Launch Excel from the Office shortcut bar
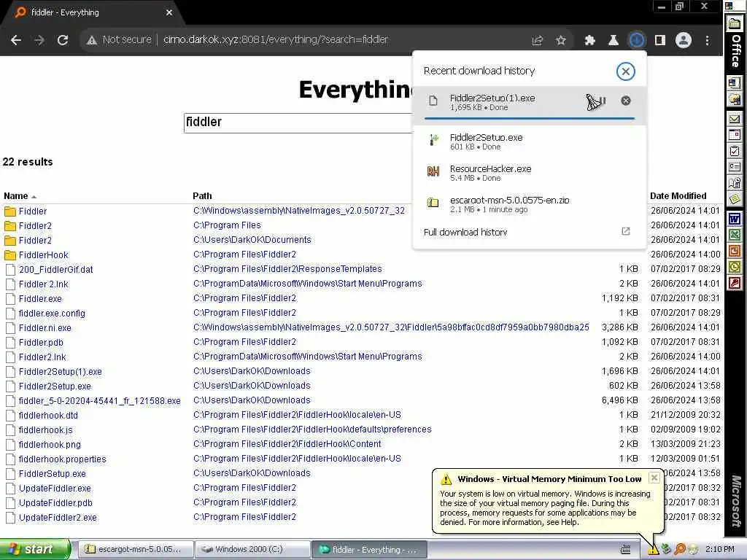The height and width of the screenshot is (560, 747). 735,236
